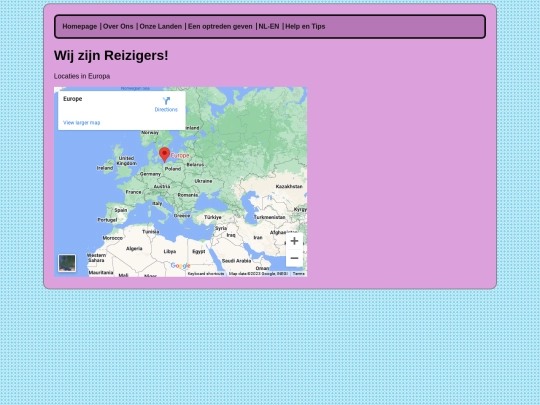Click the Europe title in map card

coord(73,99)
